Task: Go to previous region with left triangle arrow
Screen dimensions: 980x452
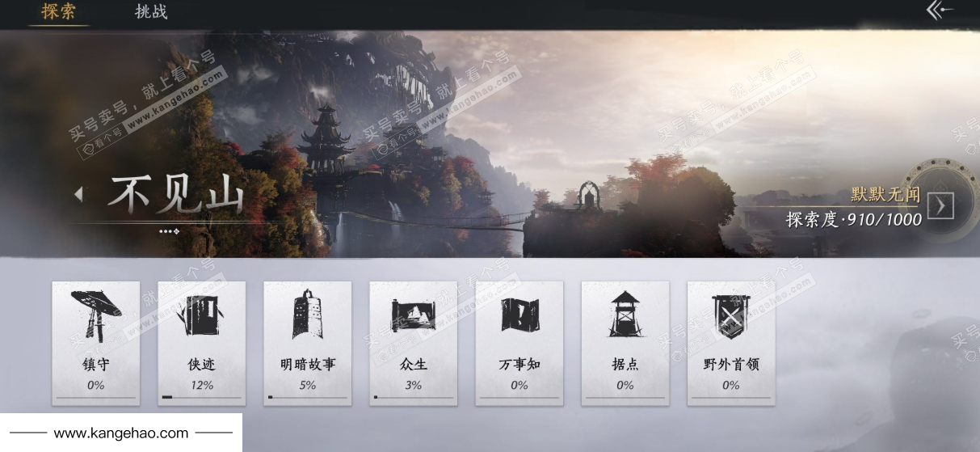Action: click(78, 194)
